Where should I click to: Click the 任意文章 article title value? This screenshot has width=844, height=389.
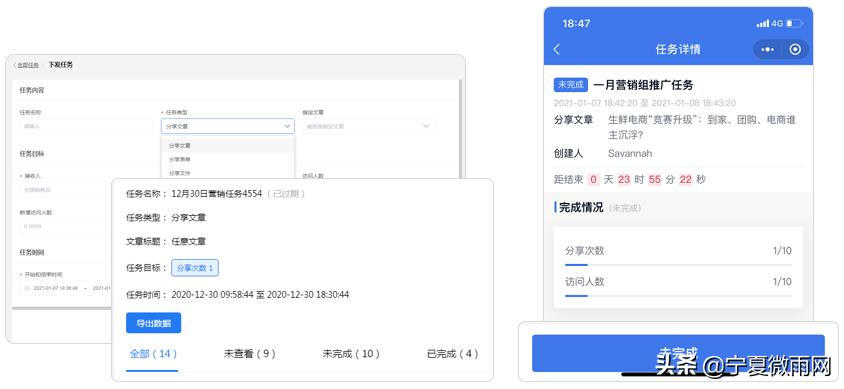tap(188, 242)
